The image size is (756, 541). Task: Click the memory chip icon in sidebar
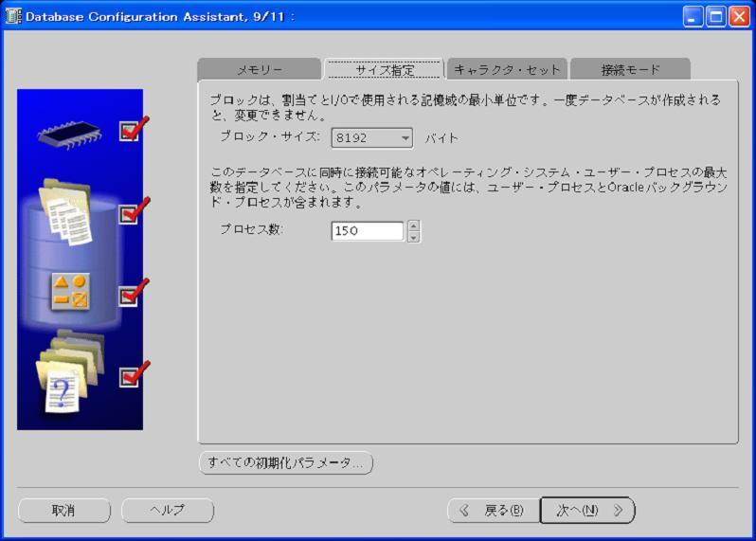click(x=70, y=134)
